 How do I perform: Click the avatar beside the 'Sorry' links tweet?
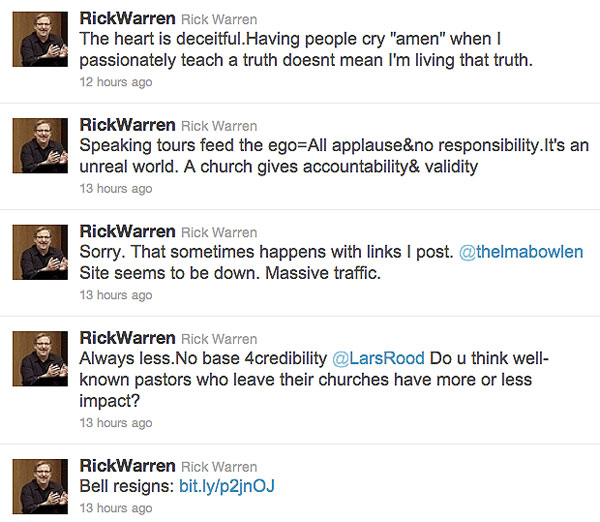pyautogui.click(x=42, y=253)
